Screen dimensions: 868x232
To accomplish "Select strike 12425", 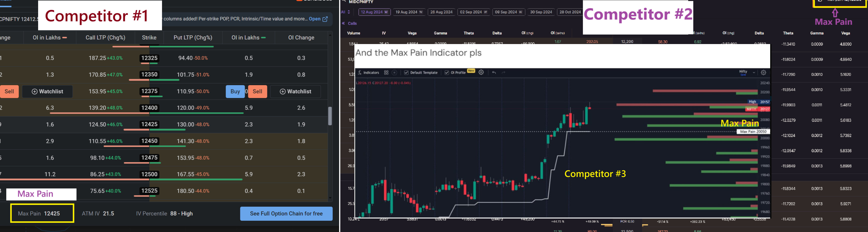I will point(149,124).
